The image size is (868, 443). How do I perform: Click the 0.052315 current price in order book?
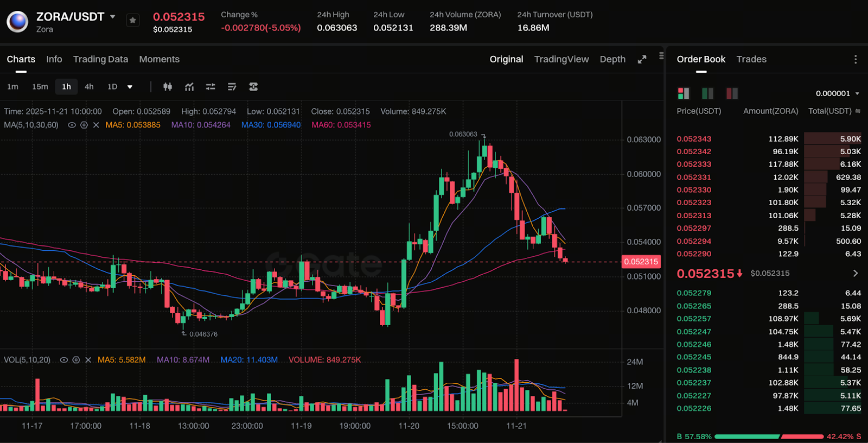pos(705,274)
